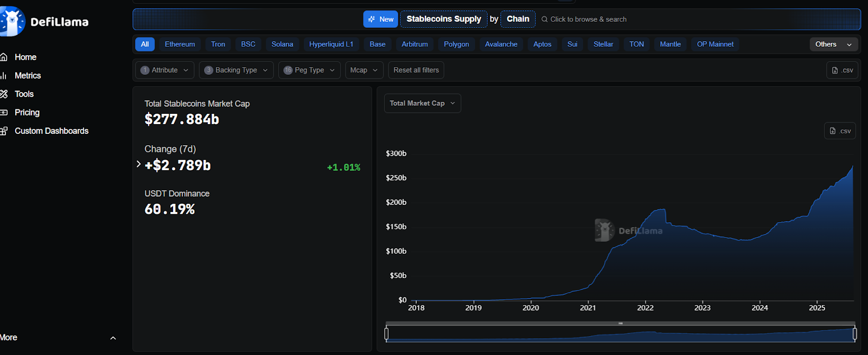Screen dimensions: 868x355
Task: Select the All chains tab
Action: [x=145, y=44]
